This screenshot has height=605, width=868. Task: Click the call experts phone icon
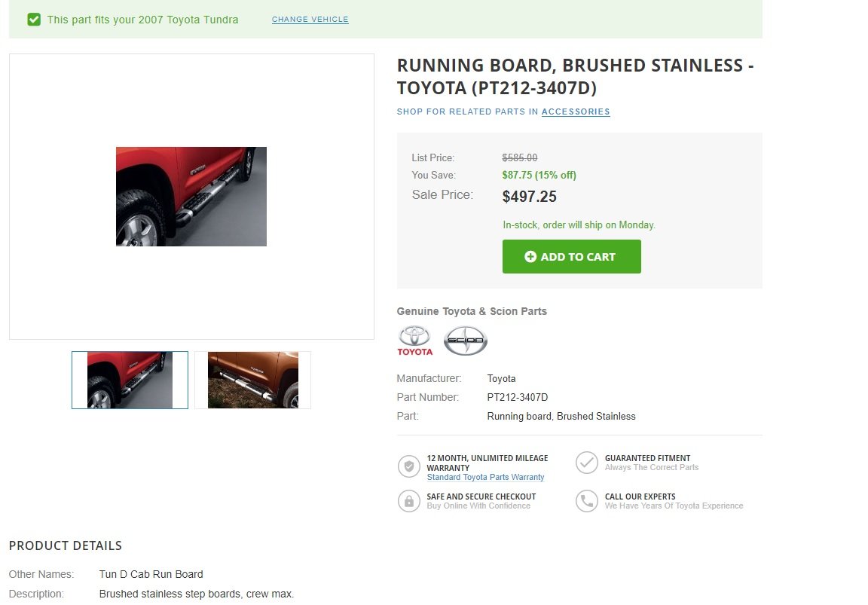(x=587, y=501)
